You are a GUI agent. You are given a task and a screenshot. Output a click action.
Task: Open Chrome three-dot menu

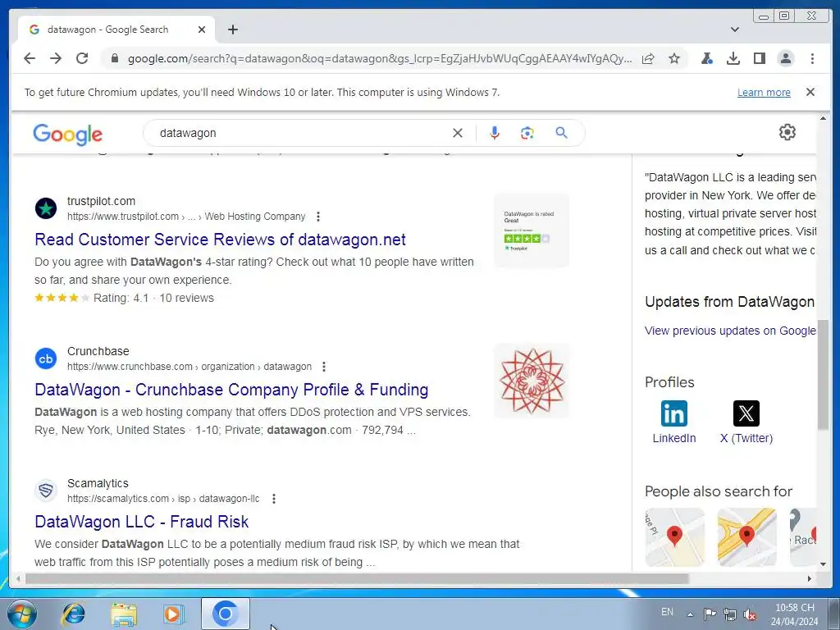812,58
